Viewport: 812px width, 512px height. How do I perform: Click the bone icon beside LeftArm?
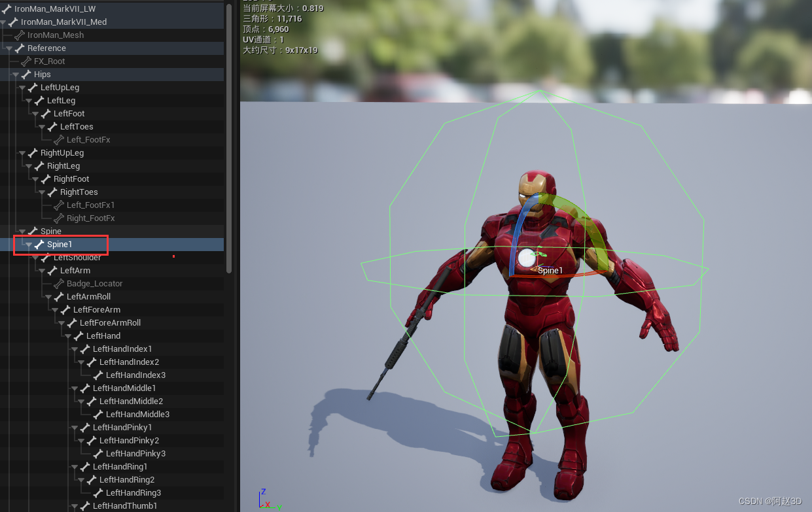(52, 271)
